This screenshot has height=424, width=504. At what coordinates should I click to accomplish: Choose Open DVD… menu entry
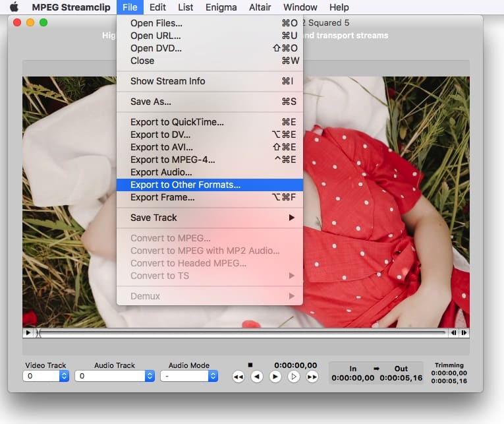(x=210, y=48)
